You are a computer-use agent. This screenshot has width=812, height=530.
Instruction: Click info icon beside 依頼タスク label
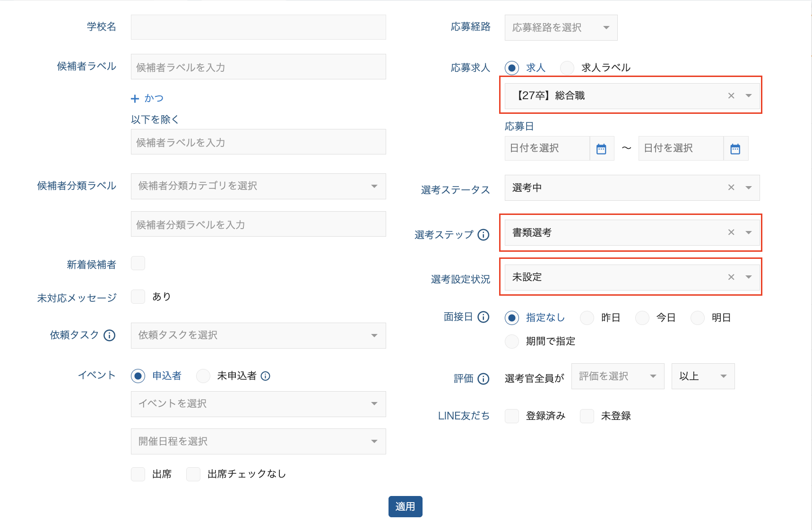point(109,335)
